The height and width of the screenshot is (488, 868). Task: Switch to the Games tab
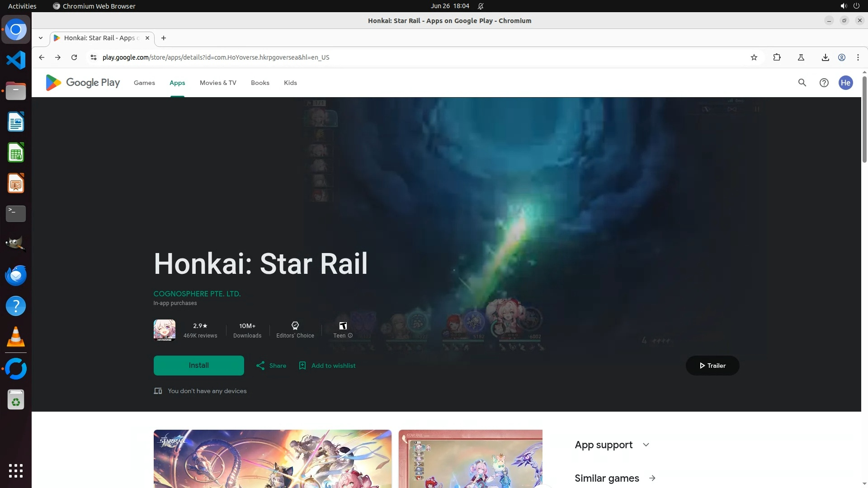tap(144, 83)
